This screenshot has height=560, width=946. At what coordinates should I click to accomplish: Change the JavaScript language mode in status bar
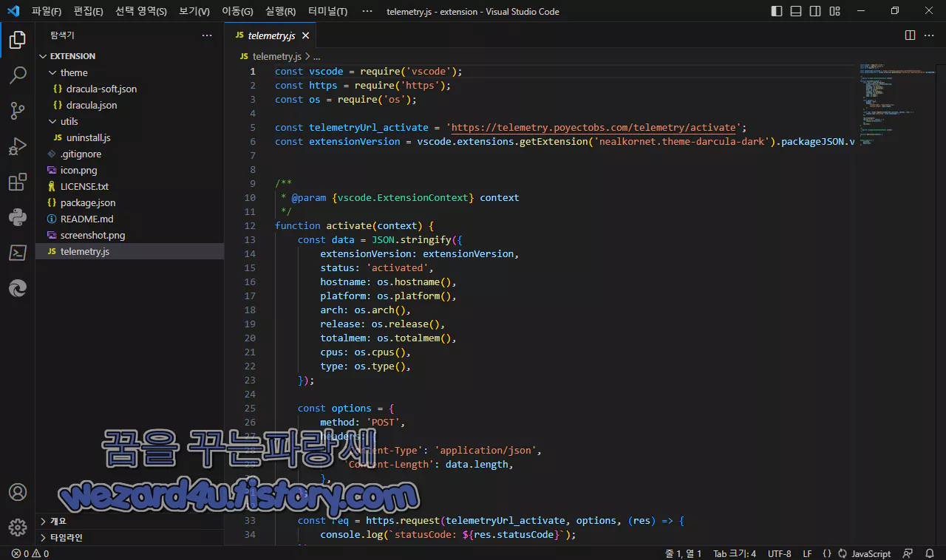(x=871, y=553)
